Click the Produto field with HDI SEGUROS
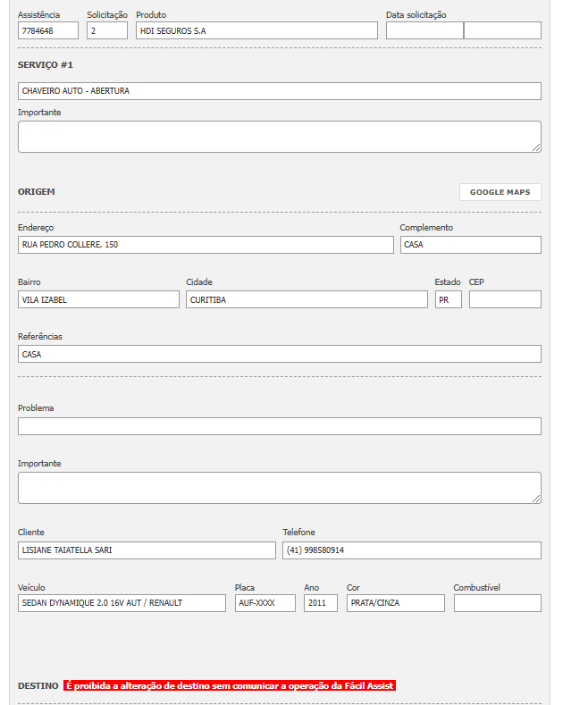Image resolution: width=588 pixels, height=705 pixels. click(256, 30)
